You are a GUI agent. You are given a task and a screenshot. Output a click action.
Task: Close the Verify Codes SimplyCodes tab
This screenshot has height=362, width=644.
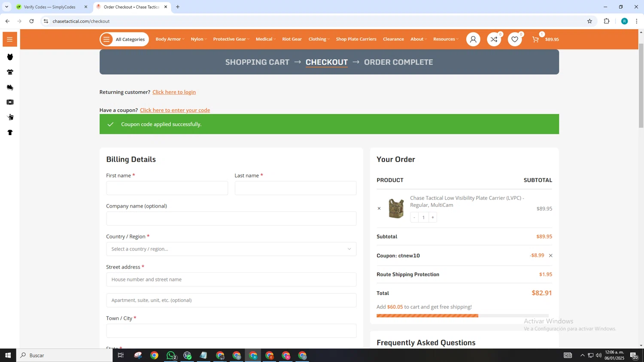(x=86, y=7)
